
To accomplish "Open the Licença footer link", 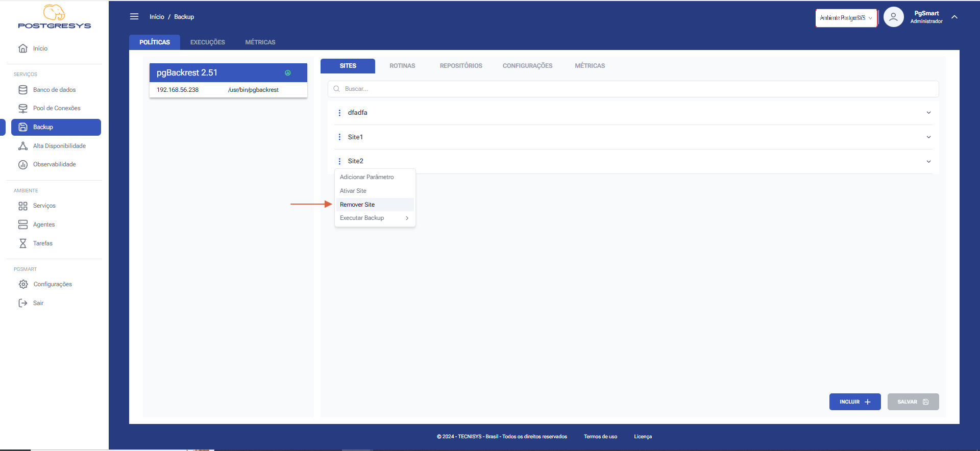I will (x=643, y=437).
